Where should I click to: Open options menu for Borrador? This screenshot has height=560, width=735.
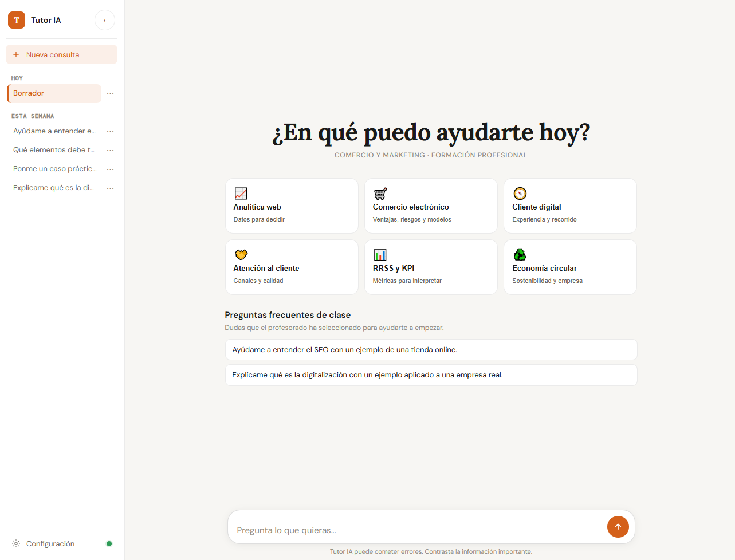coord(110,93)
